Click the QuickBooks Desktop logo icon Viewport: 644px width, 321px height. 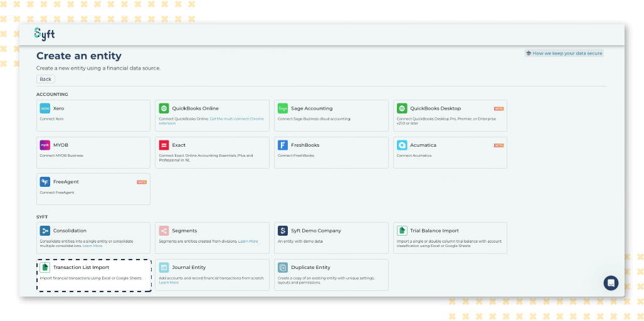click(402, 108)
